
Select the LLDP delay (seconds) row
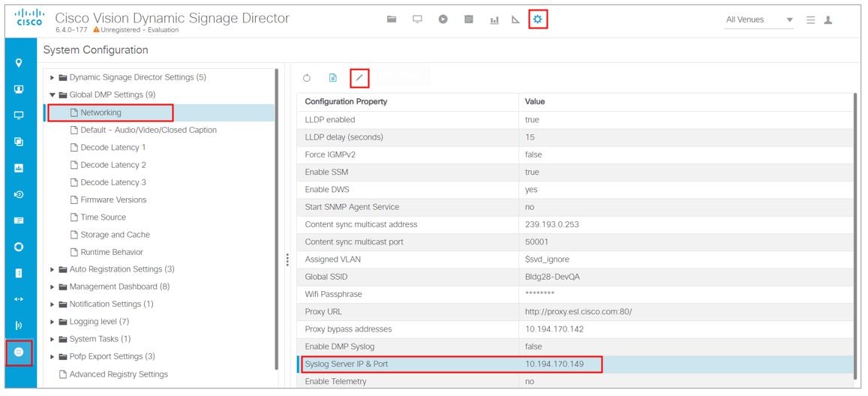pos(575,137)
